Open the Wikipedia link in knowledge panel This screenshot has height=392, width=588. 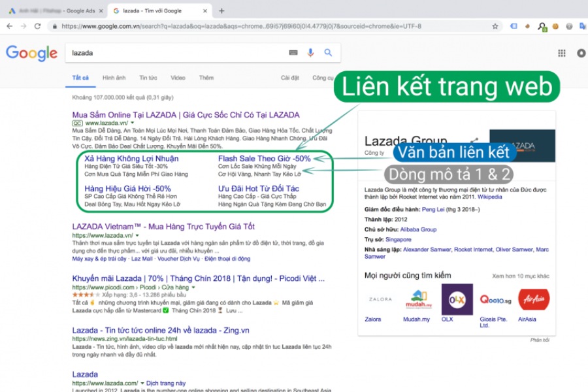pos(489,197)
